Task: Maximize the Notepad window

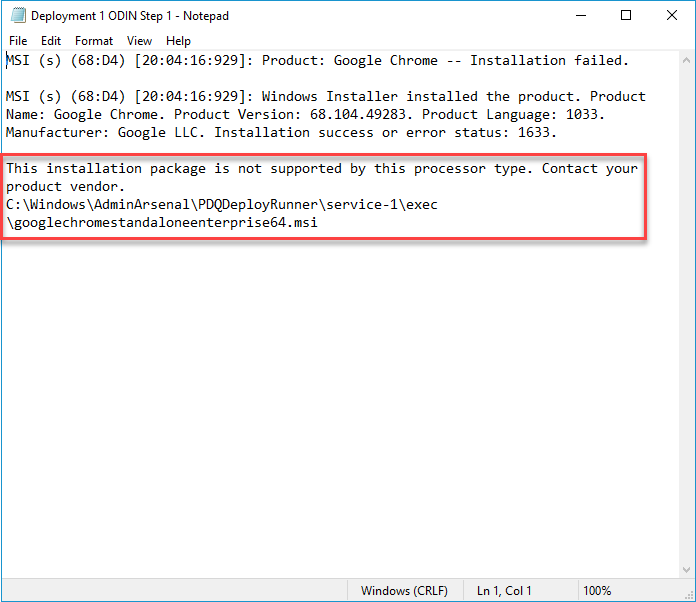Action: pyautogui.click(x=626, y=16)
